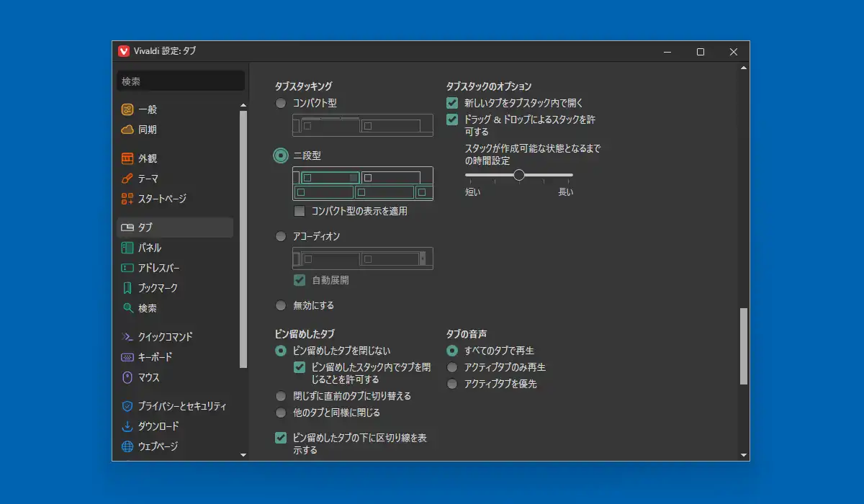Click the タブの音声 section heading
Screen dimensions: 864x504
(x=467, y=334)
